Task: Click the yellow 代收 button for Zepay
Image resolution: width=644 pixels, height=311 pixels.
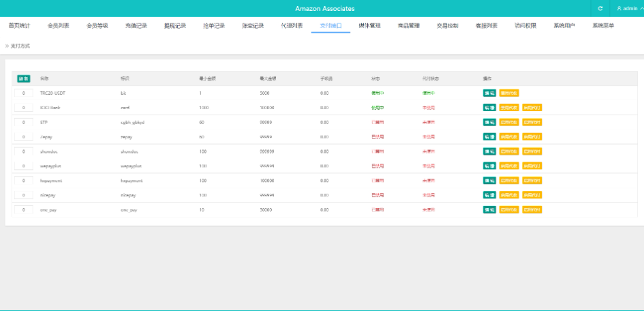Action: (509, 137)
